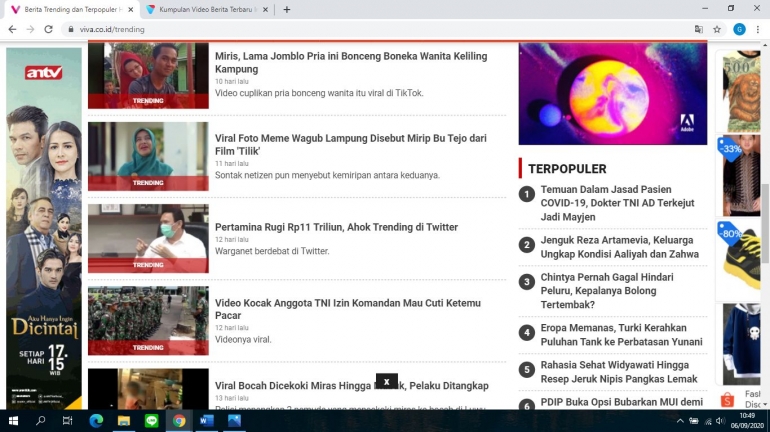Click the orangutan banknote ad image
The width and height of the screenshot is (770, 432).
(x=742, y=91)
